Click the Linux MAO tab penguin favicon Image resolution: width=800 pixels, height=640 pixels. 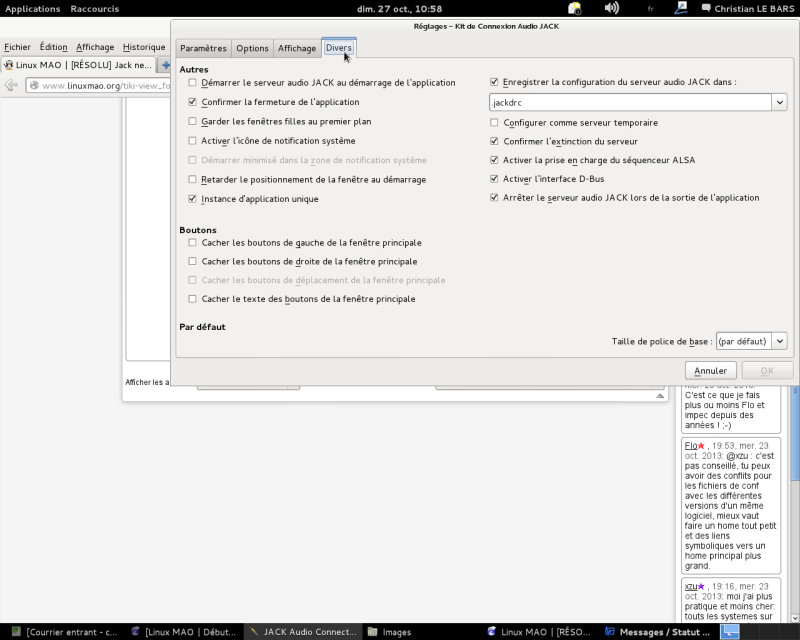pos(8,65)
